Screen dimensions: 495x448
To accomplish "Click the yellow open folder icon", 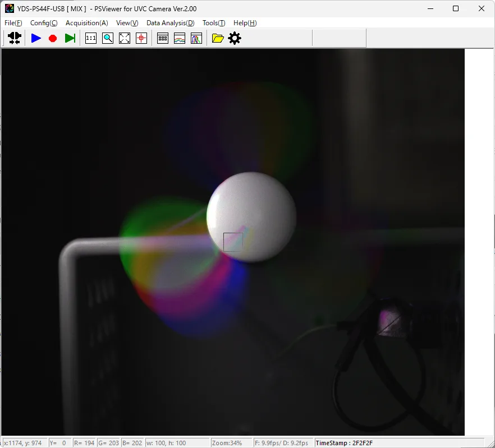I will pos(218,38).
